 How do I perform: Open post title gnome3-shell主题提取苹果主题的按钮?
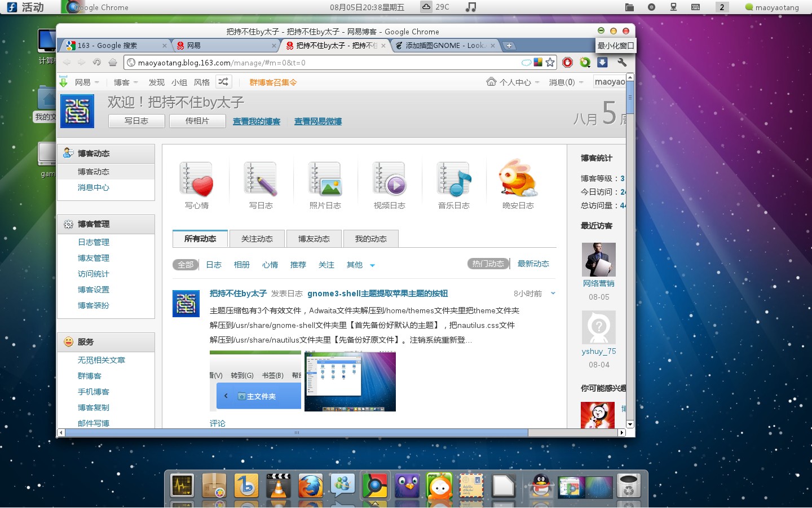(378, 294)
